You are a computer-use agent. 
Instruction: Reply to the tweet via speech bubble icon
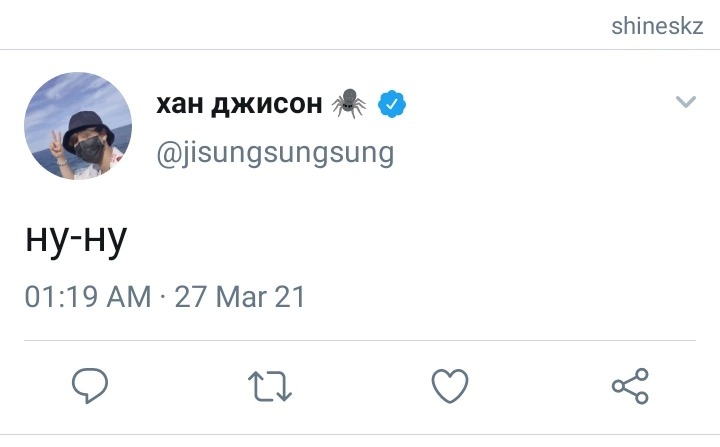(90, 385)
